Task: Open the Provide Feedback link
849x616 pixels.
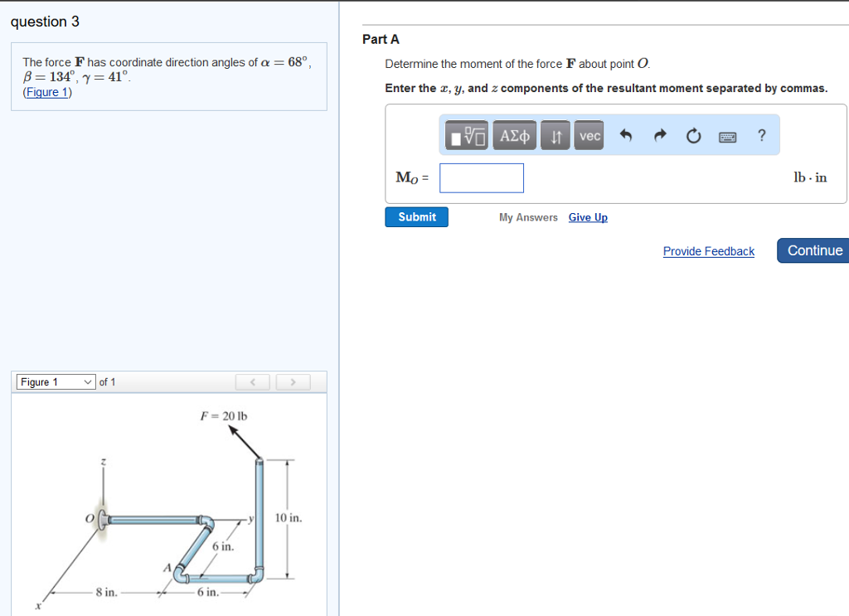Action: coord(708,251)
